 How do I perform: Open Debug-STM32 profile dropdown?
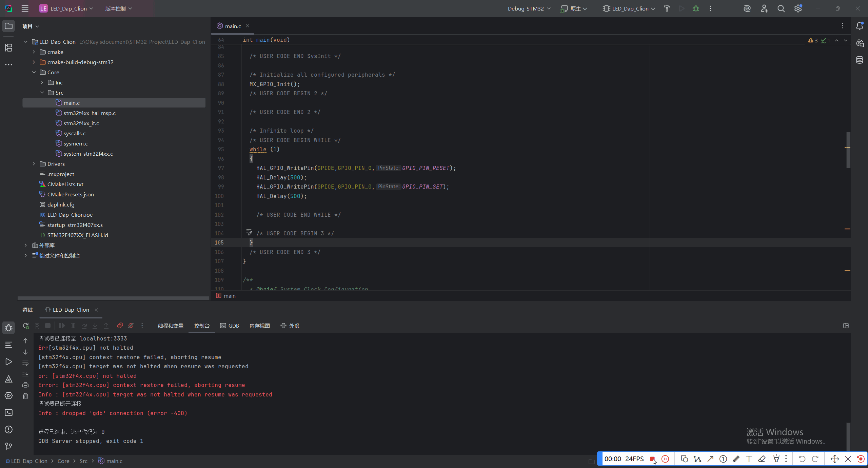(529, 8)
